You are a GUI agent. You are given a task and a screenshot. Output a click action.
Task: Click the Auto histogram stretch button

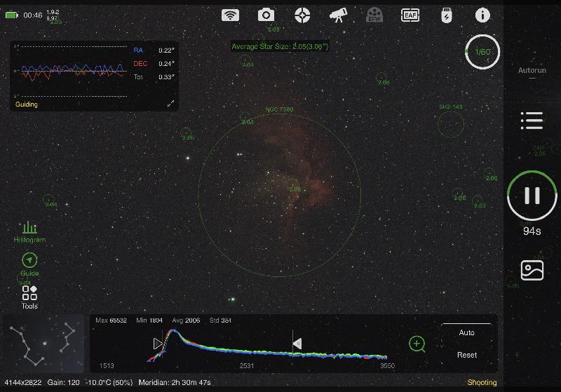[466, 332]
